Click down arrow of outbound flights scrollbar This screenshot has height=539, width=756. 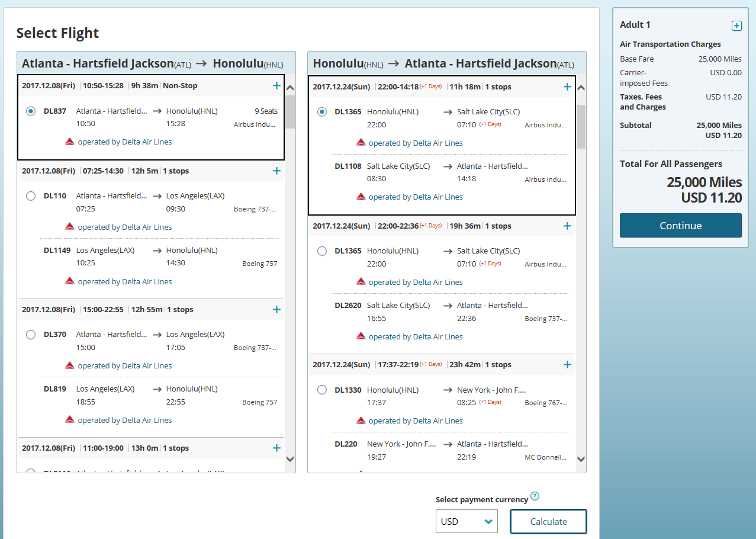point(290,458)
